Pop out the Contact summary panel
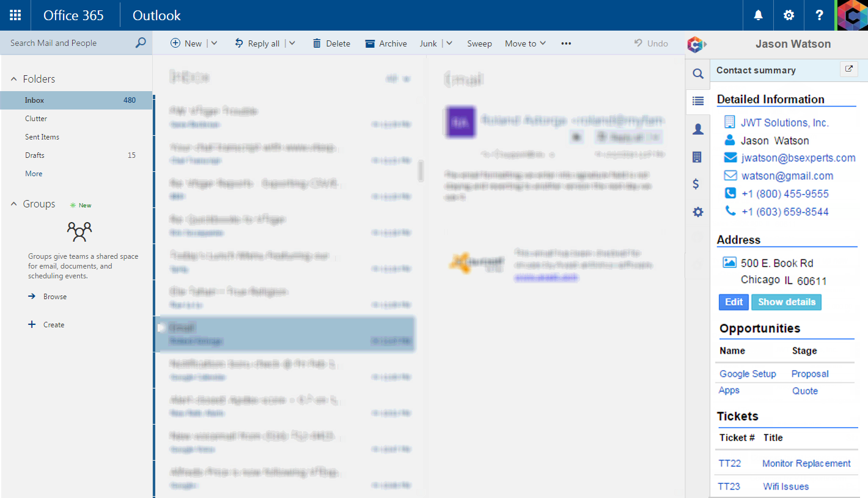The width and height of the screenshot is (868, 498). point(848,69)
